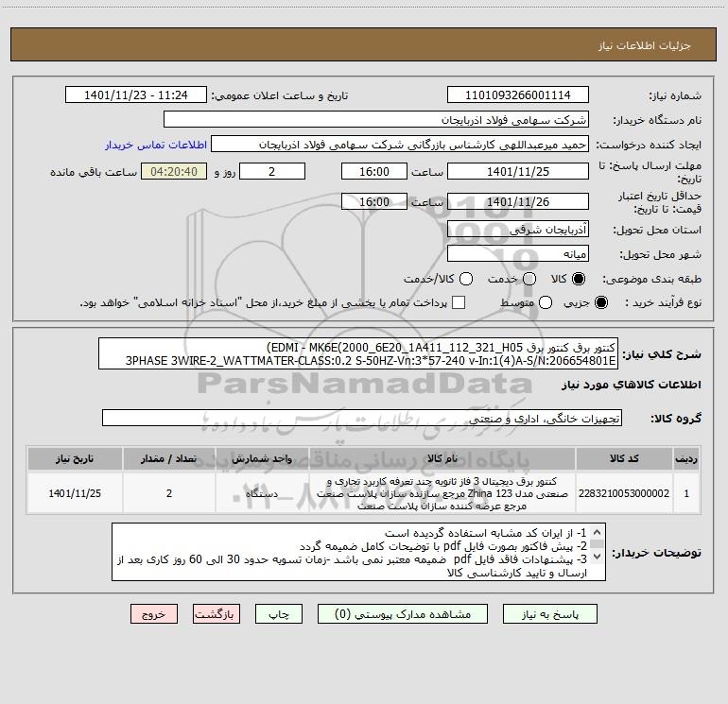Select the خدمت radio button

click(529, 279)
